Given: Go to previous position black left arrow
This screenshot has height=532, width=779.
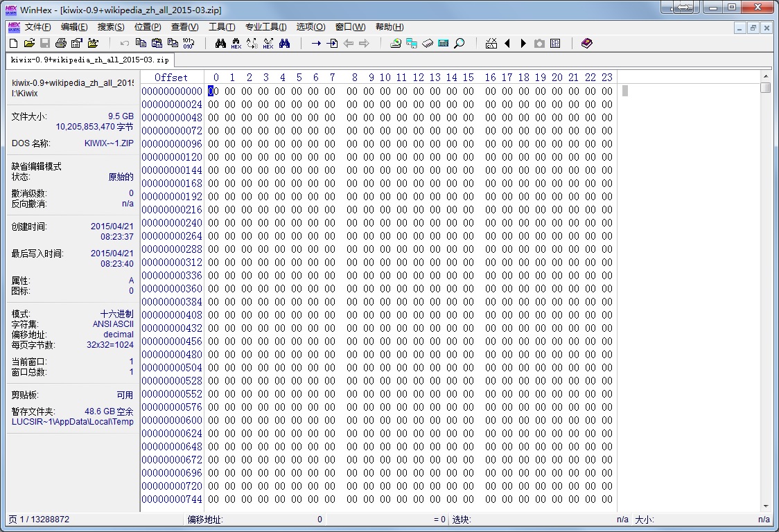Looking at the screenshot, I should (507, 44).
